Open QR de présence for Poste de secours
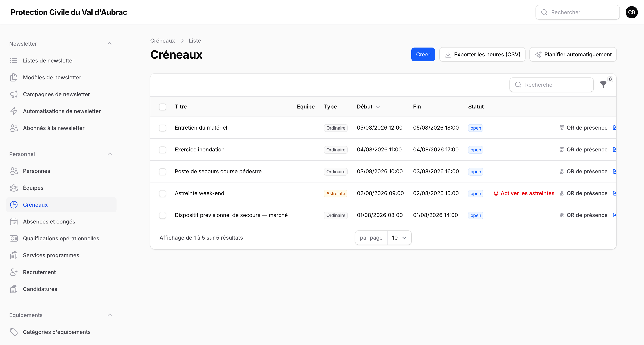This screenshot has width=644, height=345. click(x=583, y=172)
